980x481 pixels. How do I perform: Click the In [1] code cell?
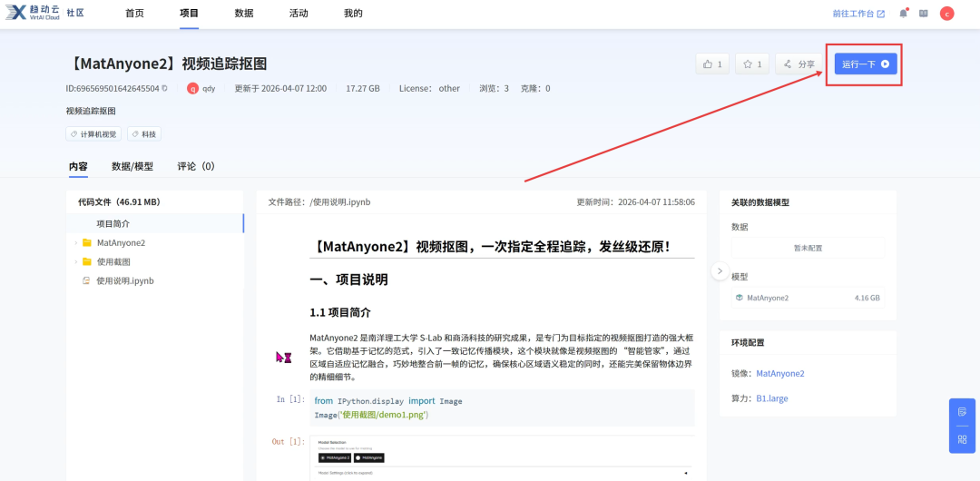[x=502, y=407]
